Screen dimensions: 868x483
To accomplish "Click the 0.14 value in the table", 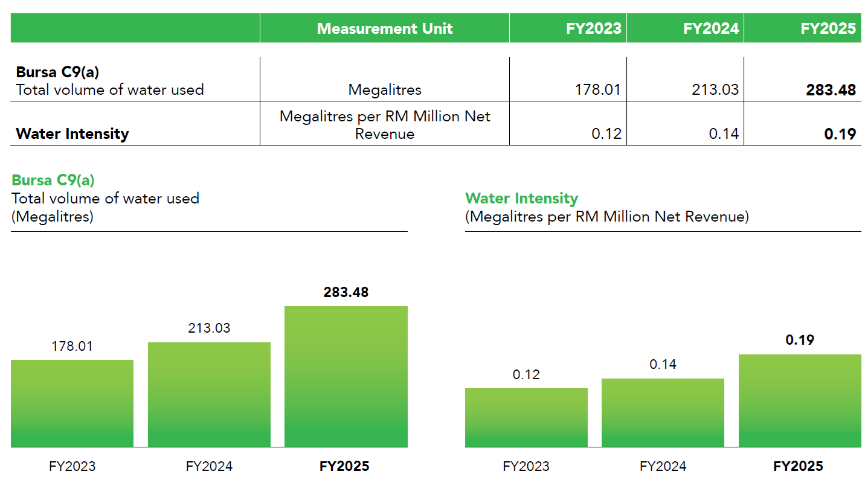I will tap(724, 133).
